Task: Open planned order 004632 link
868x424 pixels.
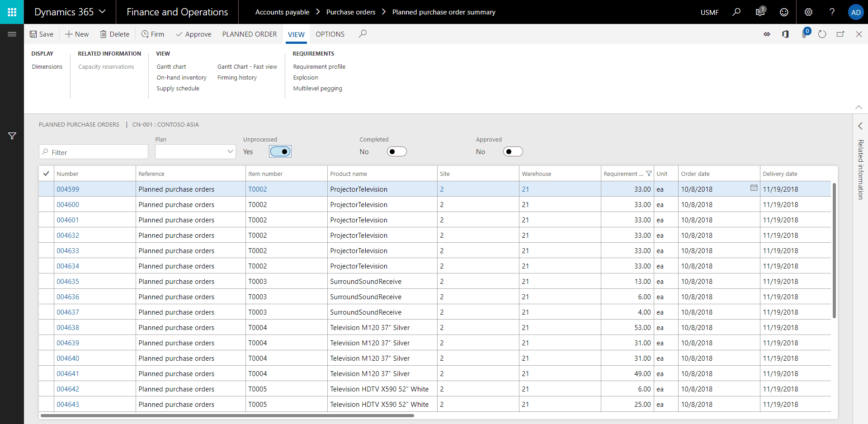Action: (68, 236)
